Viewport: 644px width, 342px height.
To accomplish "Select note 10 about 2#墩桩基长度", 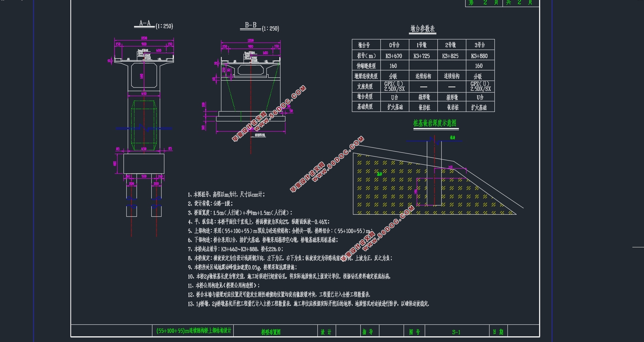I will pyautogui.click(x=289, y=277).
